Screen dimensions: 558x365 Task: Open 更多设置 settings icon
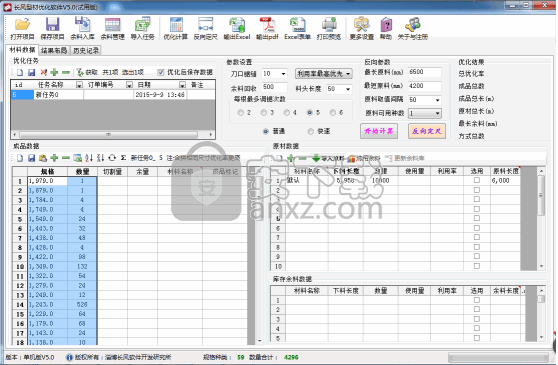tap(362, 29)
